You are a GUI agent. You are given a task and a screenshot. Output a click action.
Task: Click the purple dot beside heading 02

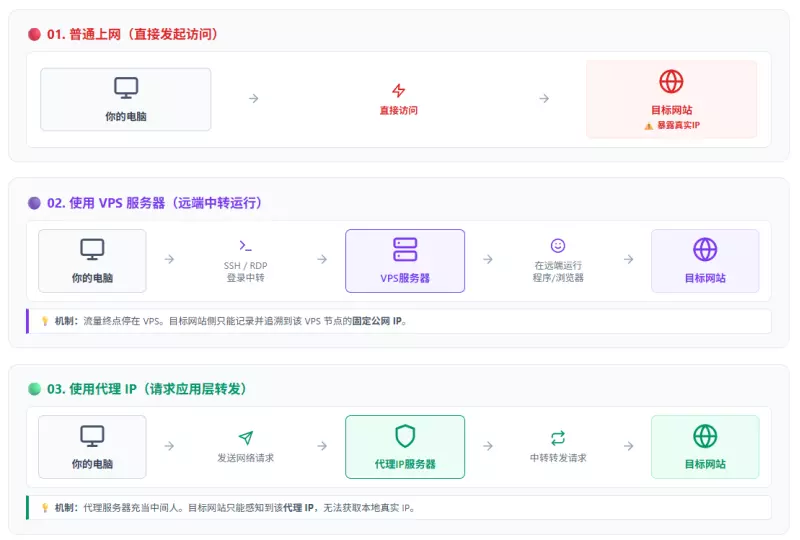point(35,203)
